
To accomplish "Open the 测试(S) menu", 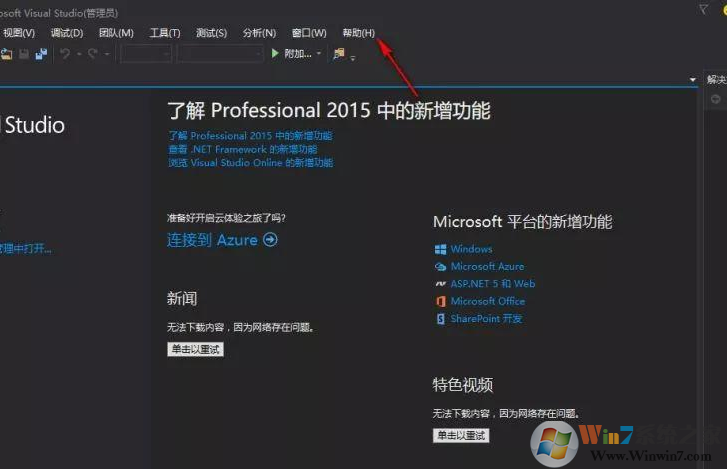I will pos(211,33).
